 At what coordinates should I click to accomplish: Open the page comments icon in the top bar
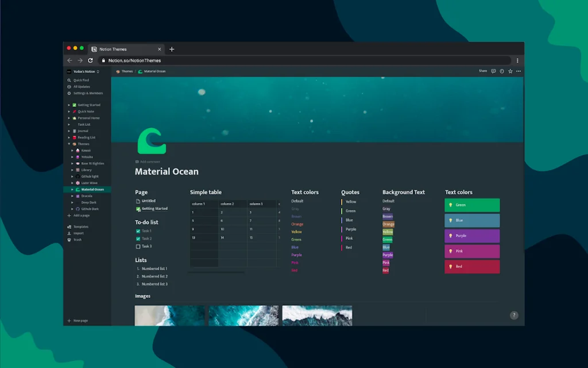click(x=493, y=71)
